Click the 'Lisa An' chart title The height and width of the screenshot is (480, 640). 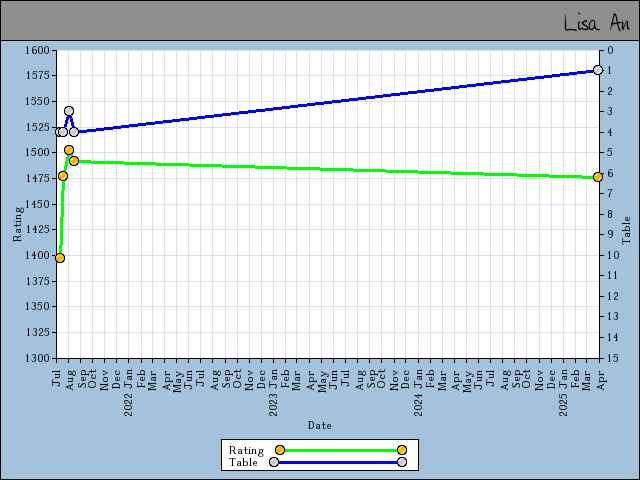point(596,22)
